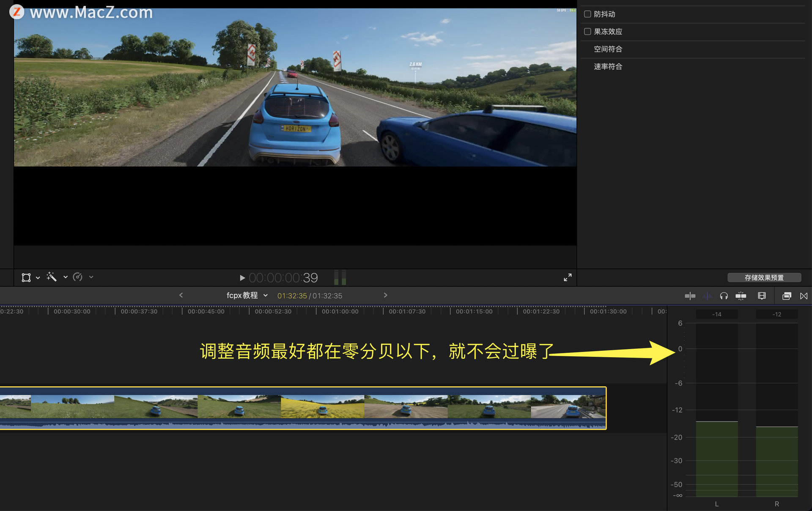Enable the 果冻效应 rolling shutter checkbox

click(587, 31)
